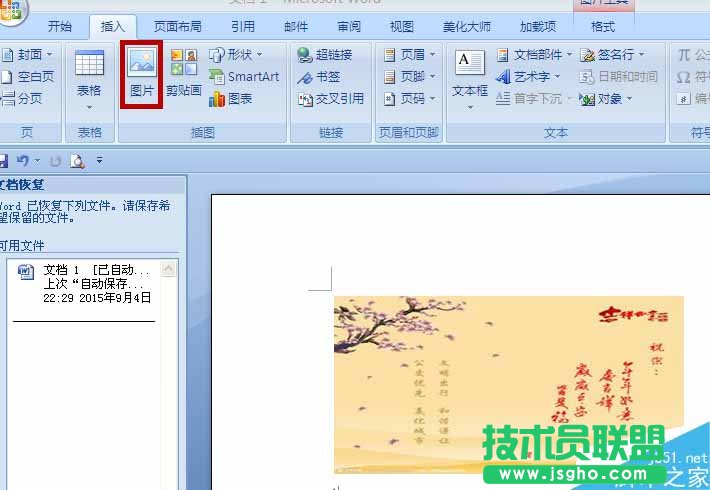Click scroll-up arrow in recovered files list
710x490 pixels.
click(x=168, y=269)
